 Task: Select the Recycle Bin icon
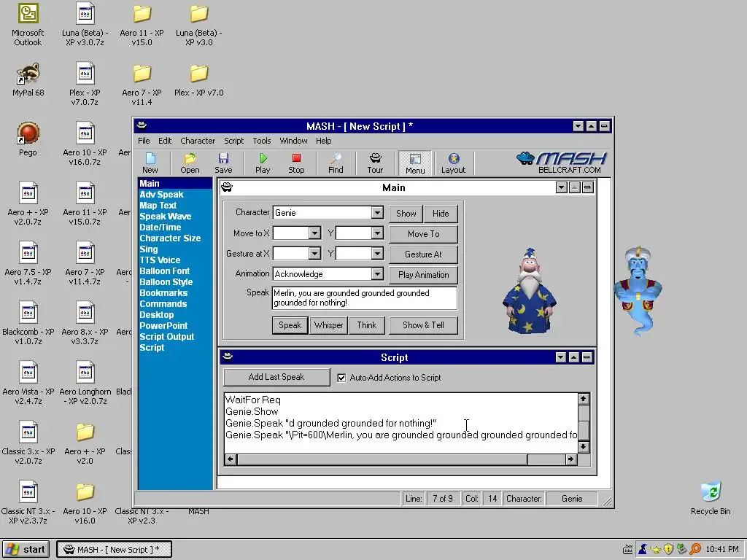(711, 498)
